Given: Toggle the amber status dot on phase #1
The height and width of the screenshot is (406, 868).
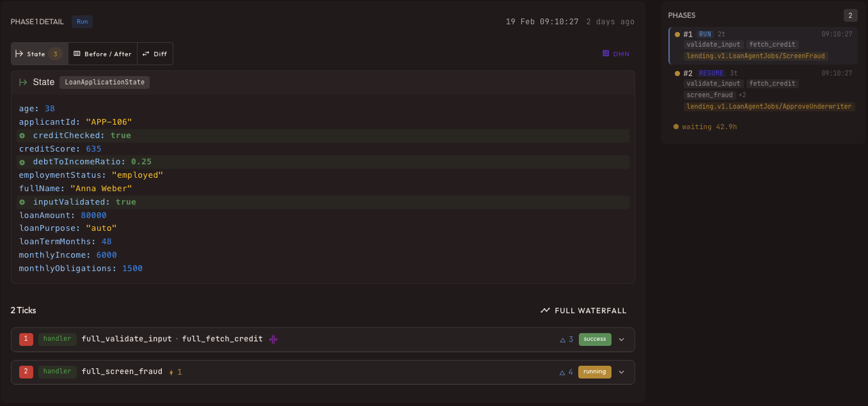Looking at the screenshot, I should [x=676, y=34].
